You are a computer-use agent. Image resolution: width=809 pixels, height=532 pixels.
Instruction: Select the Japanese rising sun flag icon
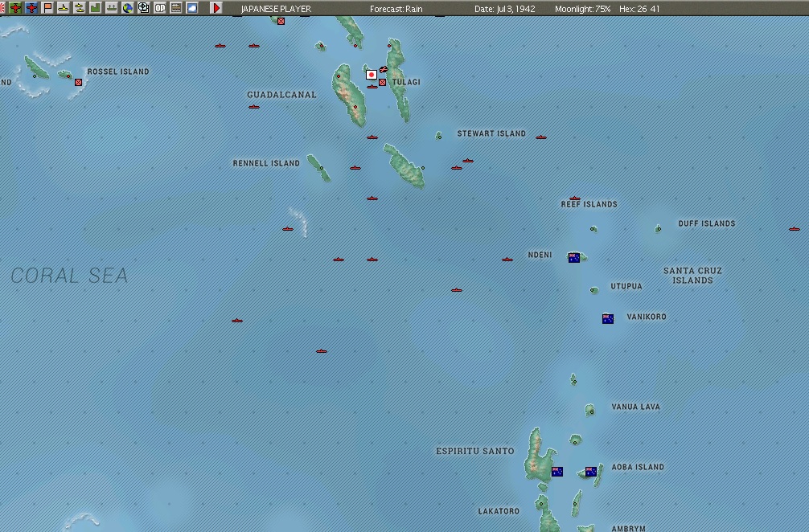click(6, 8)
